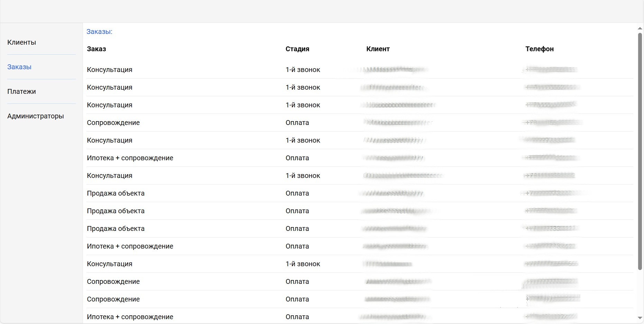Open the Клиенты section in sidebar
The height and width of the screenshot is (324, 644).
(21, 42)
